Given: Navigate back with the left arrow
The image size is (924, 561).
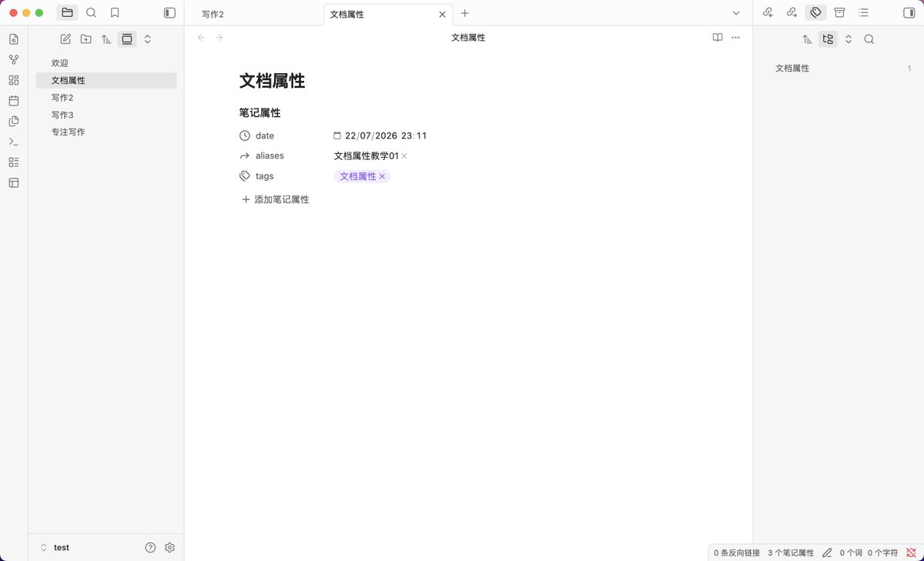Looking at the screenshot, I should tap(201, 38).
